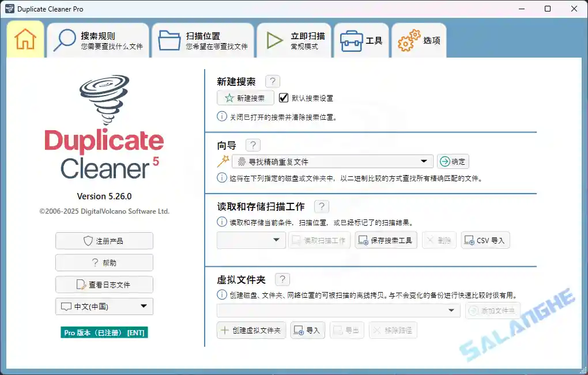Open 搜索规则 via the magnifier icon

[65, 39]
